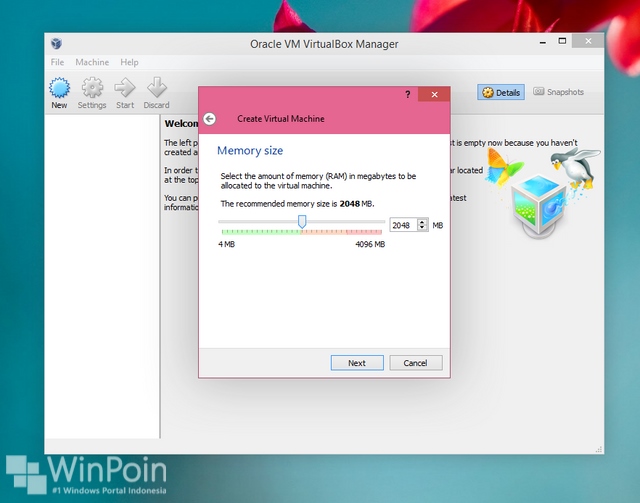Switch to the Details view
This screenshot has height=503, width=640.
tap(501, 92)
